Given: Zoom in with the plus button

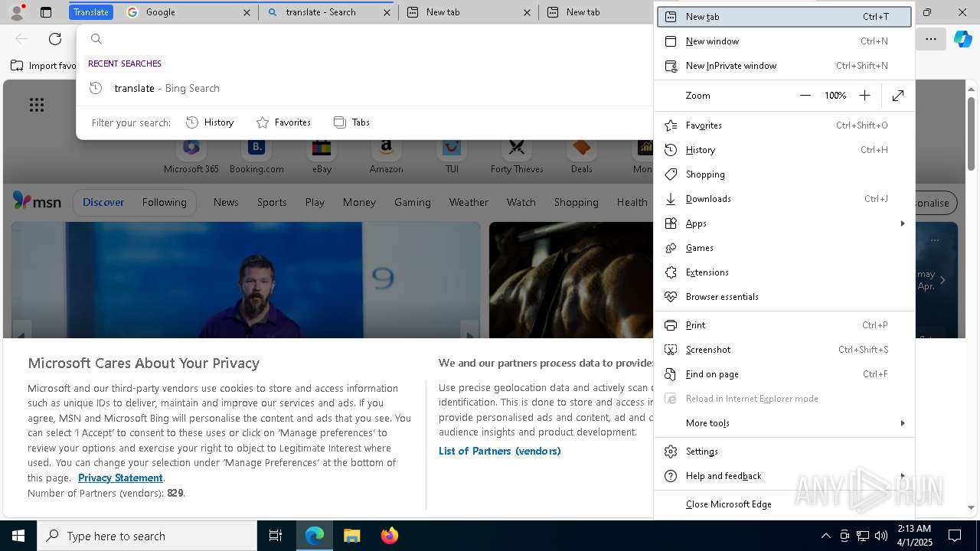Looking at the screenshot, I should click(864, 96).
